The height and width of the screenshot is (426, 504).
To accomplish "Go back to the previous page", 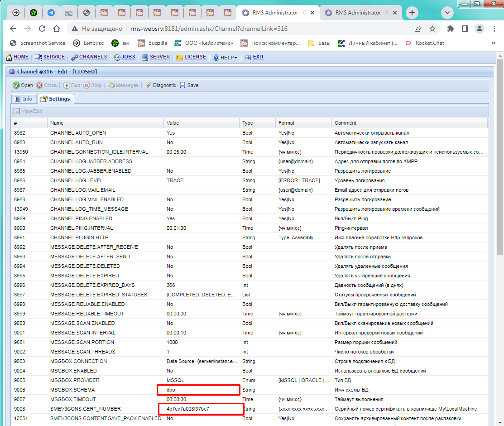I will (x=13, y=29).
